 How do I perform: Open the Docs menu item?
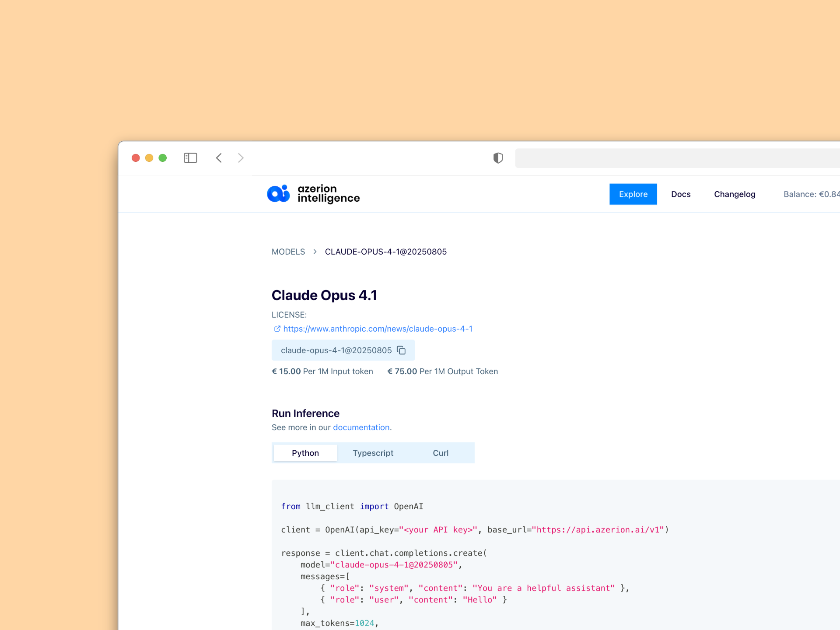[681, 194]
